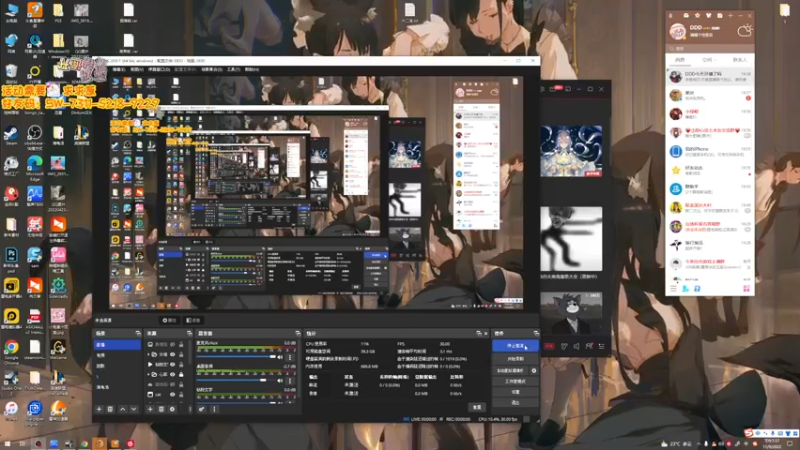Toggle the lock on the window capture source
The width and height of the screenshot is (800, 450).
[181, 394]
